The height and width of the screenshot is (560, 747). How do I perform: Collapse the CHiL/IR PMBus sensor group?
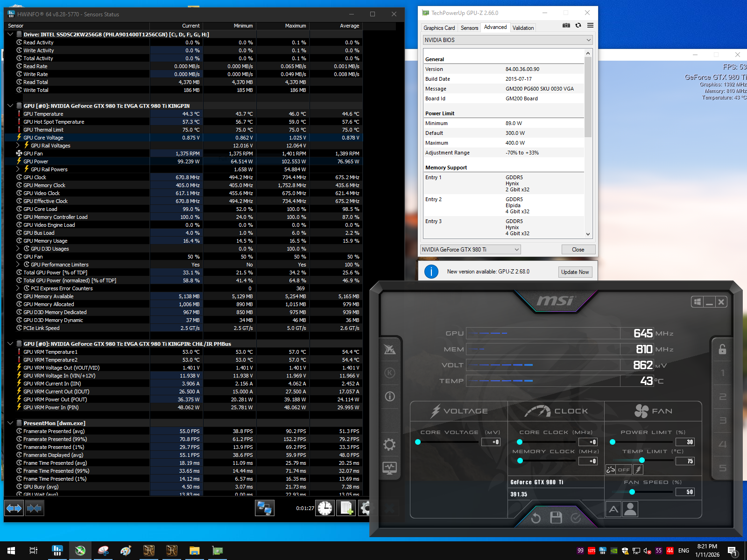point(10,343)
